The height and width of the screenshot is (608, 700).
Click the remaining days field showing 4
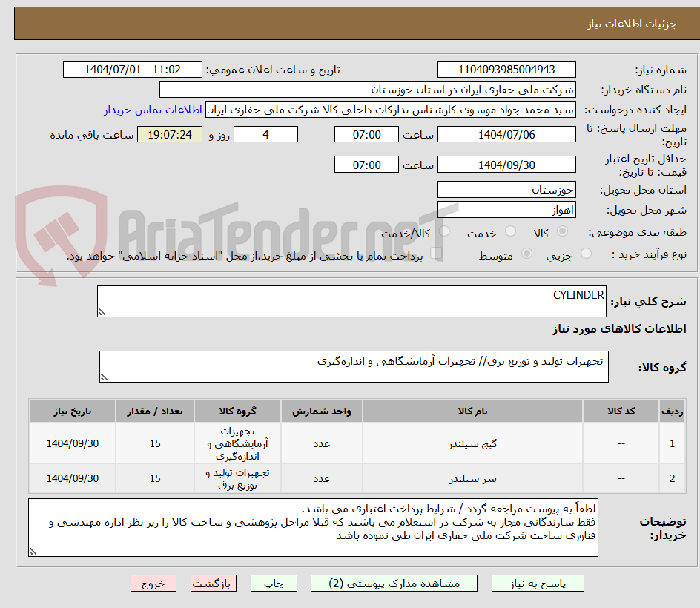click(x=265, y=134)
